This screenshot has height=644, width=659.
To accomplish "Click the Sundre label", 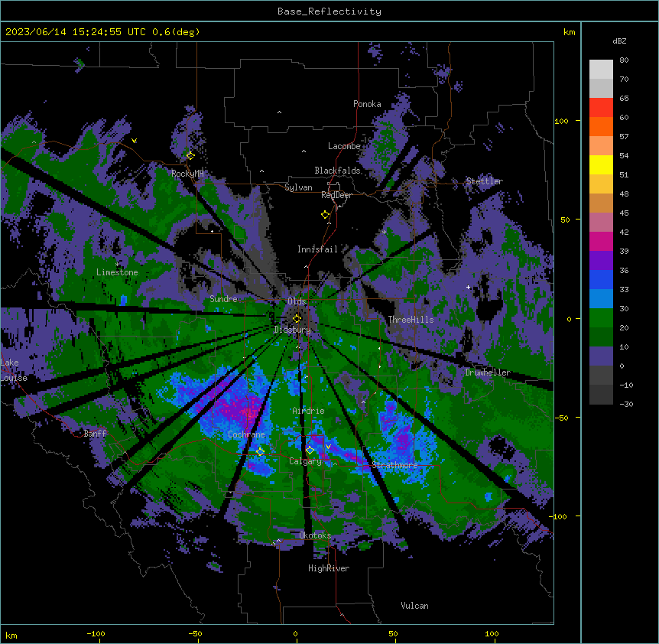I will point(223,299).
